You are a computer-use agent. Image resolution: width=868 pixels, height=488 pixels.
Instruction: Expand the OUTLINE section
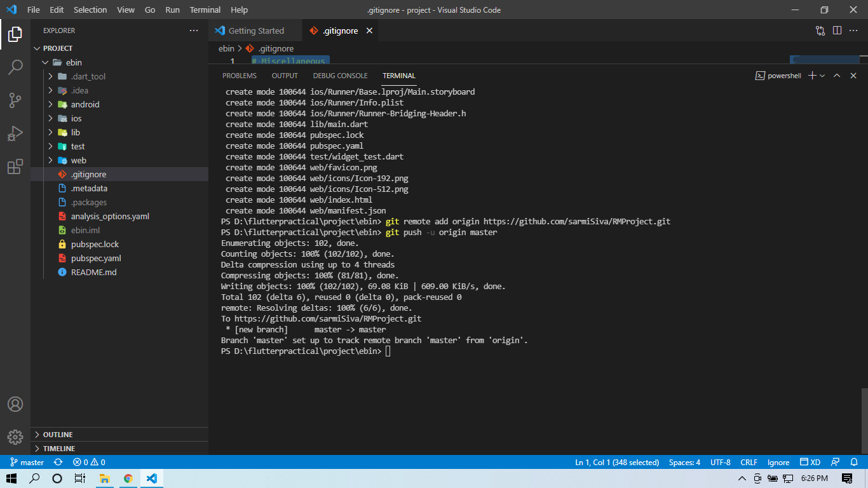(119, 435)
